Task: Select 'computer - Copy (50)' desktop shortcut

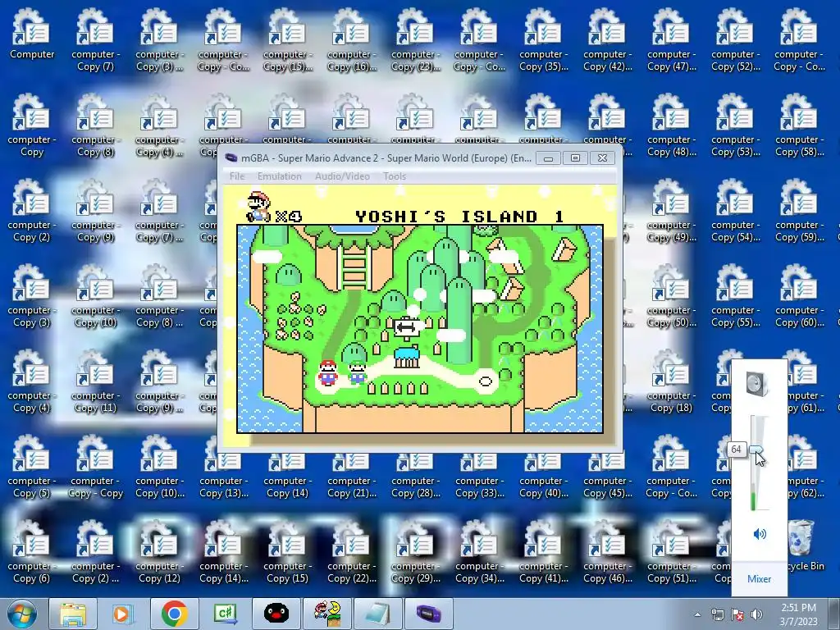Action: (x=671, y=295)
